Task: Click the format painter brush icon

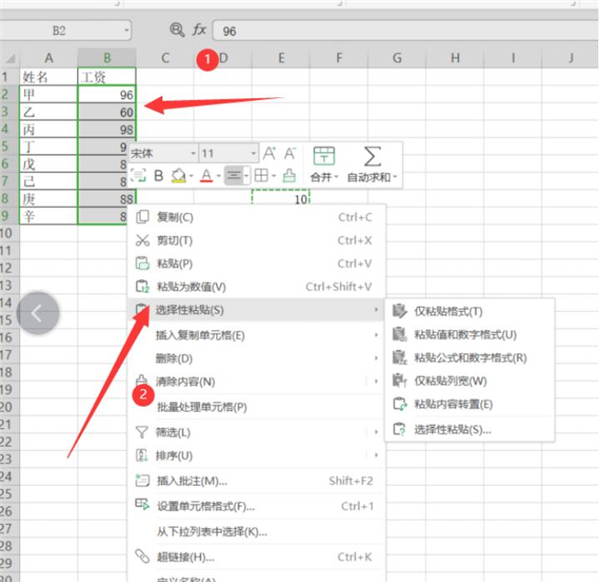Action: pyautogui.click(x=289, y=176)
